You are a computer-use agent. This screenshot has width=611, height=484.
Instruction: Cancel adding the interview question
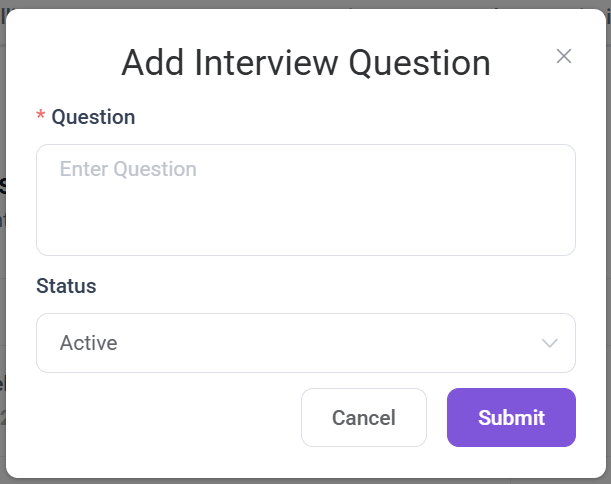click(364, 417)
